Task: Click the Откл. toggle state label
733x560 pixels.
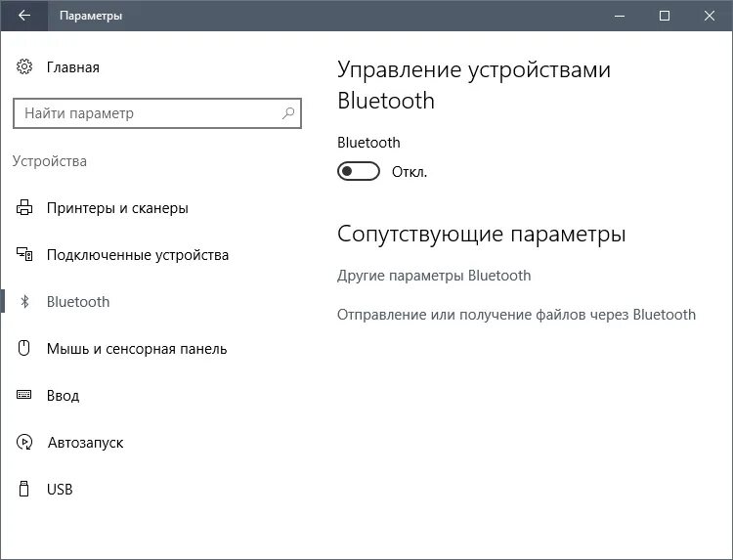Action: click(410, 172)
